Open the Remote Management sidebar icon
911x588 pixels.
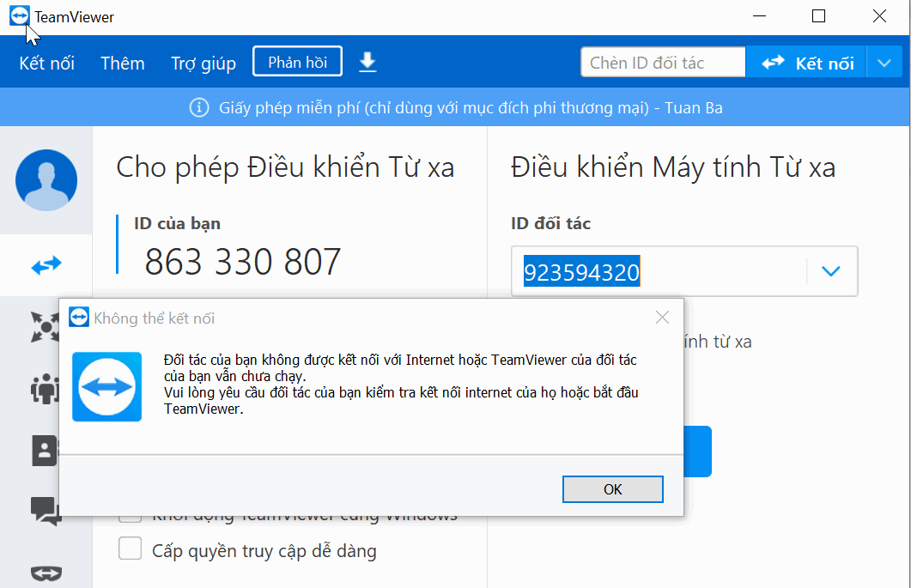pyautogui.click(x=45, y=326)
